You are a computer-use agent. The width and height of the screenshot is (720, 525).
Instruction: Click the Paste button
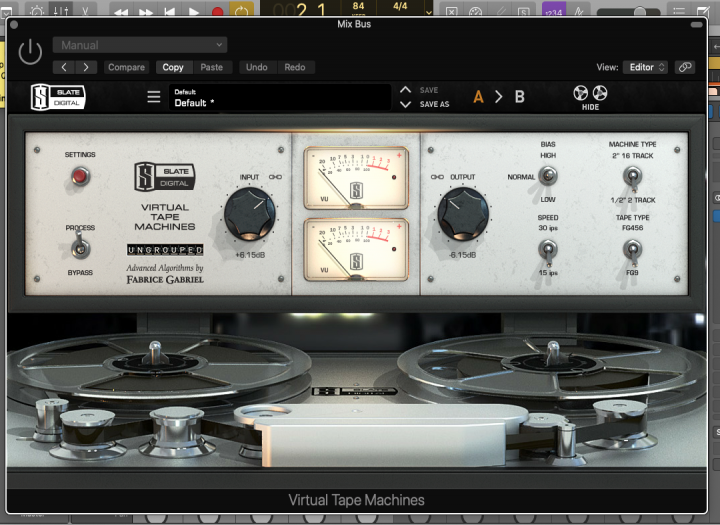(x=212, y=67)
